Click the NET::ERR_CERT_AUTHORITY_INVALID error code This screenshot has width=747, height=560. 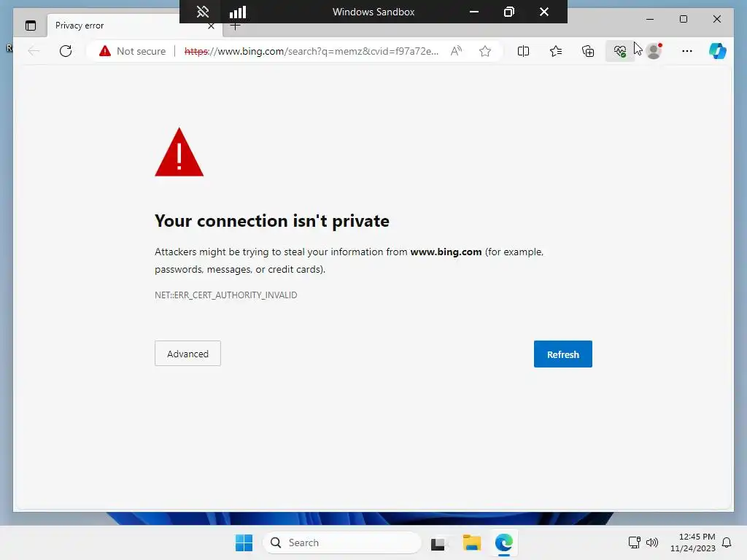[226, 295]
